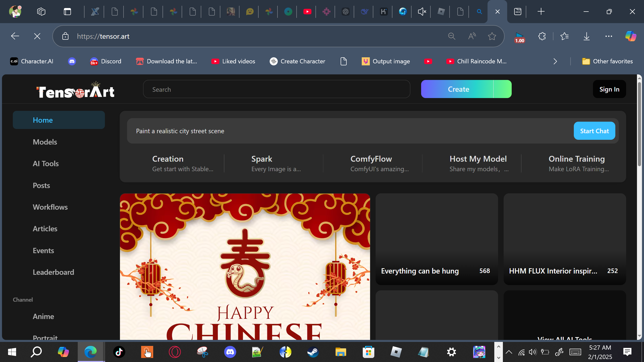Click the Sign In button
The image size is (644, 362).
(x=609, y=89)
